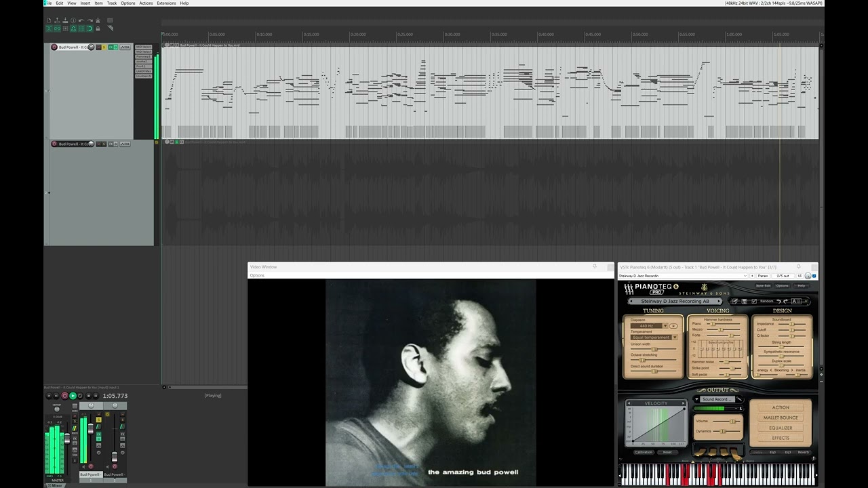Toggle the locking padlock icon

[98, 28]
